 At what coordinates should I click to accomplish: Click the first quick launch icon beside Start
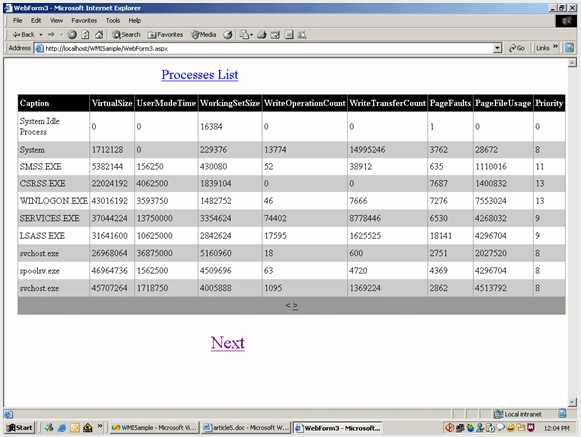tap(49, 428)
